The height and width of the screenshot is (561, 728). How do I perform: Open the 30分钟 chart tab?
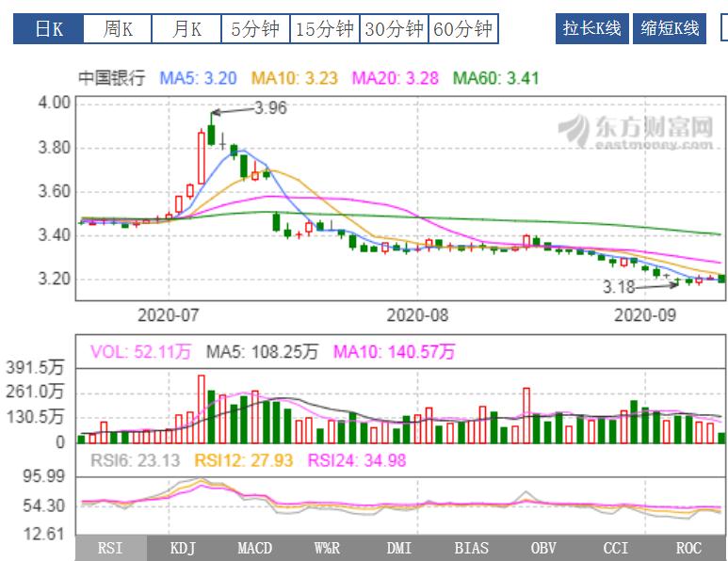(x=394, y=29)
